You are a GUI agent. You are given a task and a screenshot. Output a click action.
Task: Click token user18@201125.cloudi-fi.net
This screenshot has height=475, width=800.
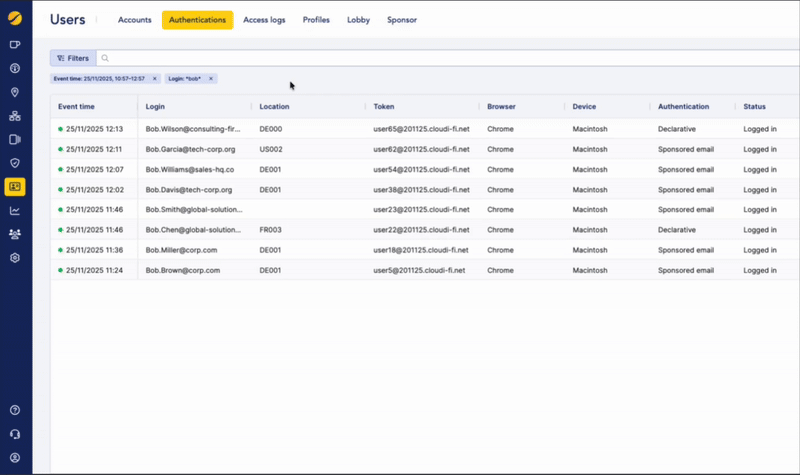(x=421, y=250)
